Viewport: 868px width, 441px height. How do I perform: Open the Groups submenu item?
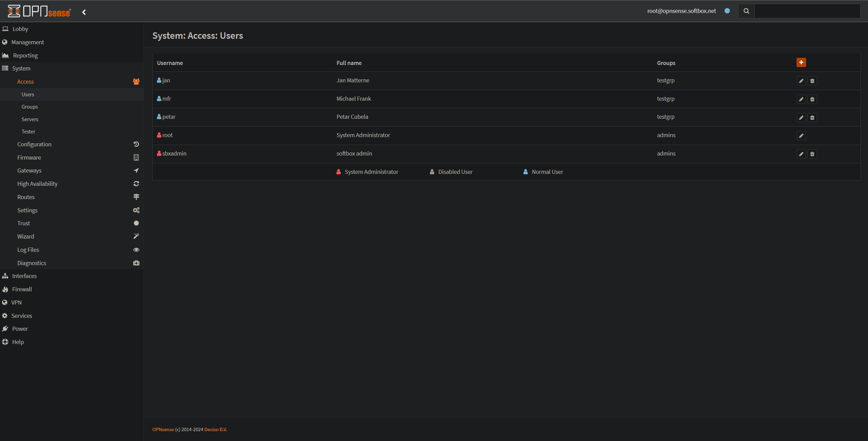[30, 107]
